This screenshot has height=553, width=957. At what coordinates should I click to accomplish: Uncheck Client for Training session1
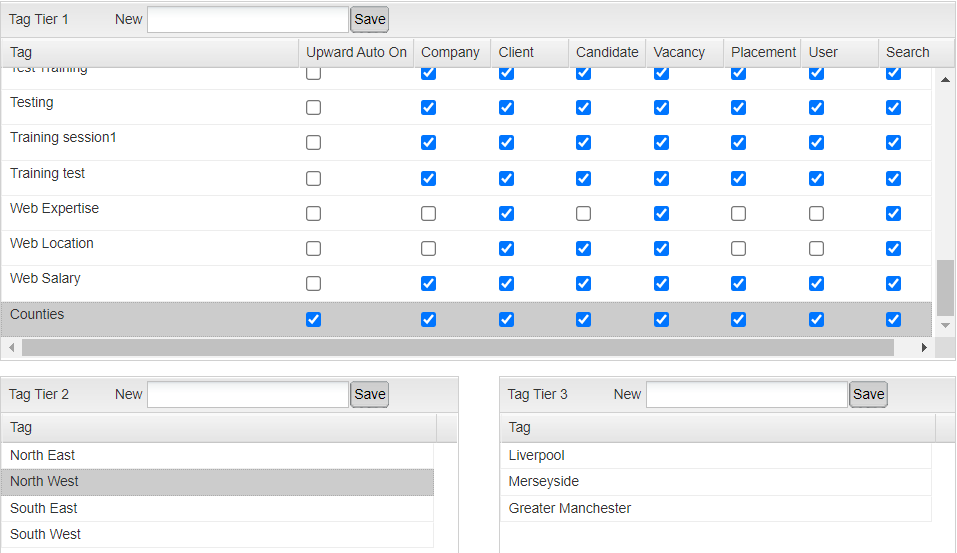(x=506, y=142)
